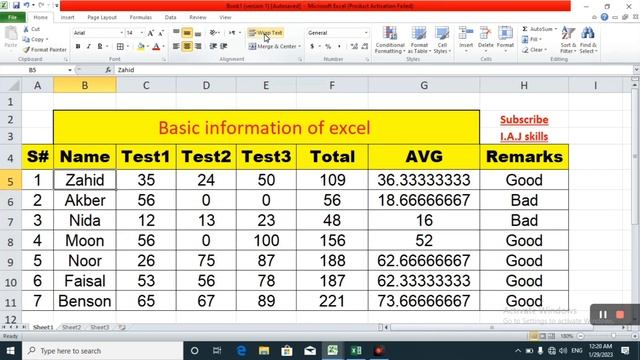Screen dimensions: 640x360
Task: Open the Cell Styles gallery
Action: coord(442,40)
